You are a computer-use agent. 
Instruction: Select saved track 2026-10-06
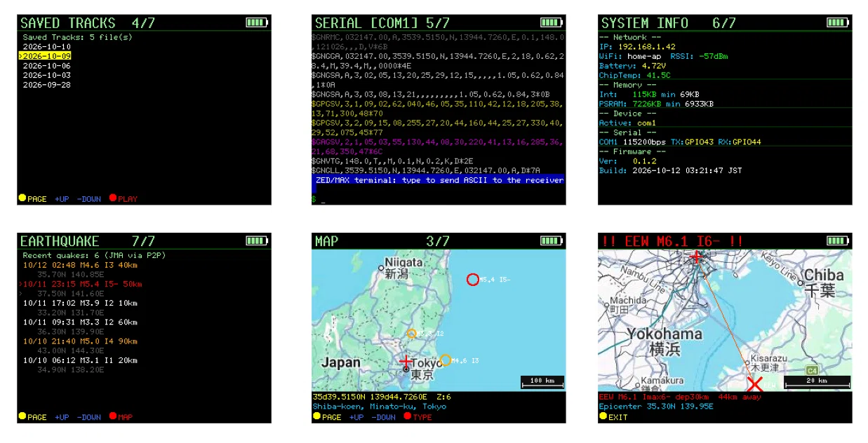point(47,65)
